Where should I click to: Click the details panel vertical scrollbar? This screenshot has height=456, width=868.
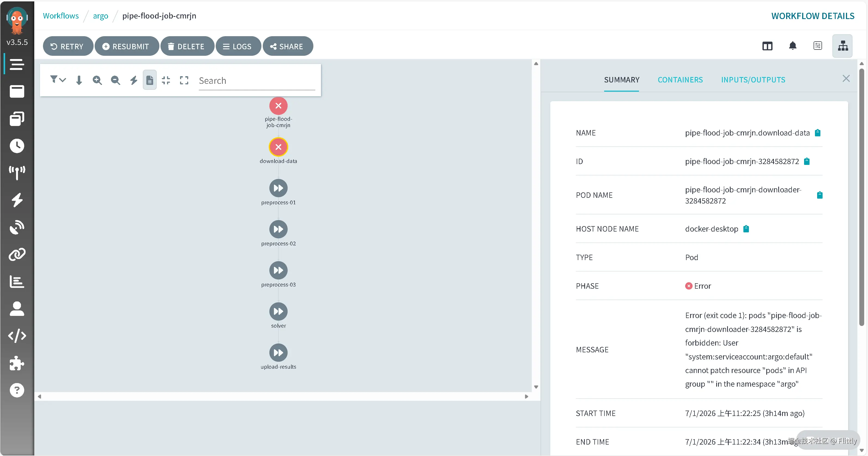point(861,197)
